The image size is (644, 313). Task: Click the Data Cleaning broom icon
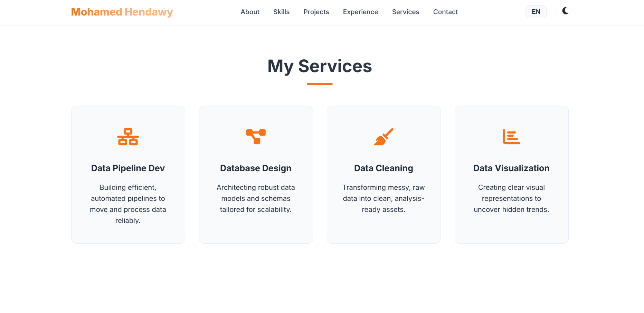coord(383,137)
